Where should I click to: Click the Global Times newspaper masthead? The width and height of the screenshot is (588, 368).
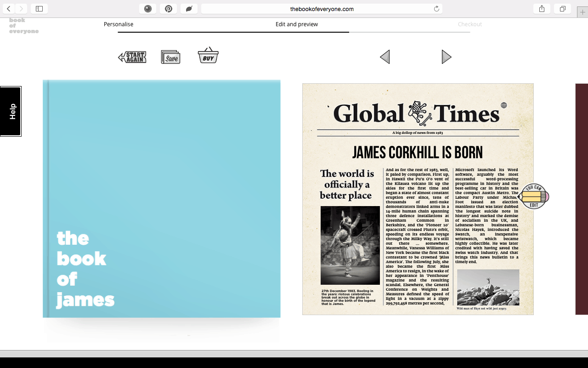tap(418, 113)
